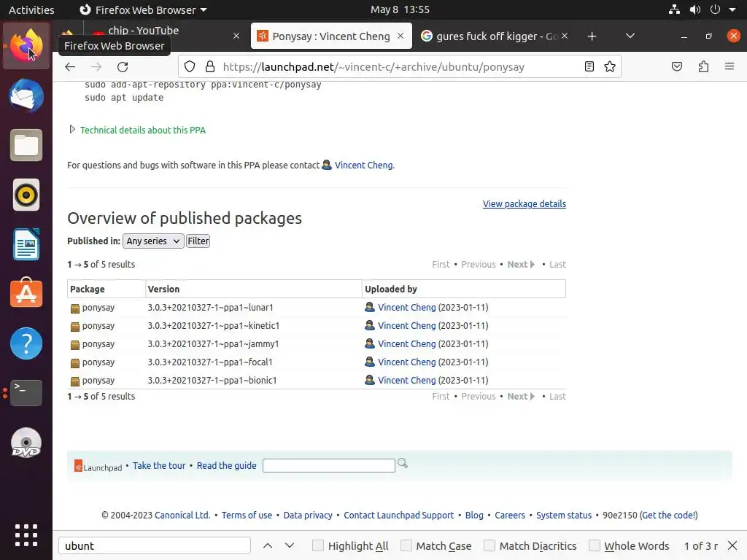Click the Filter button
Screen dimensions: 747x560
point(198,241)
